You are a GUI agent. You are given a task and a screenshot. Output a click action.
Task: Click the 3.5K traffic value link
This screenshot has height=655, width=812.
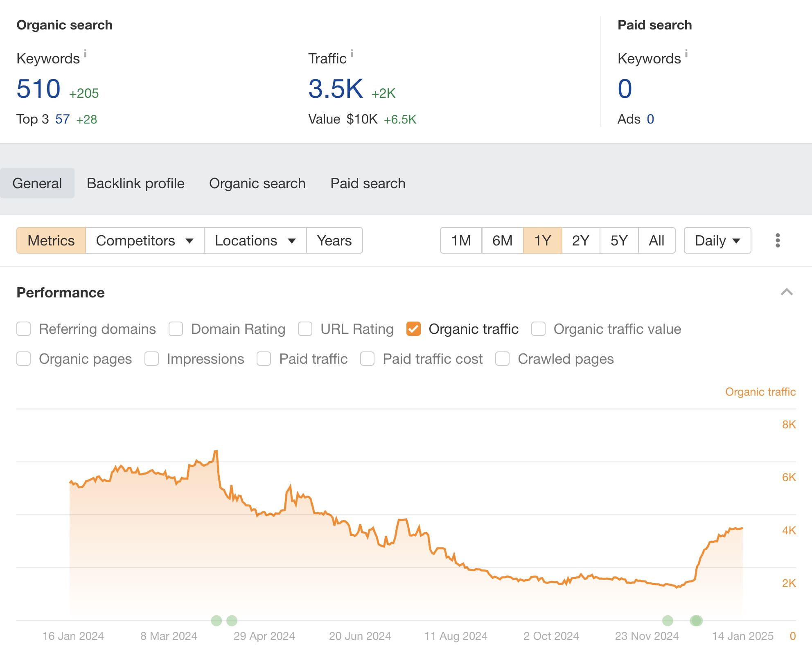click(335, 89)
